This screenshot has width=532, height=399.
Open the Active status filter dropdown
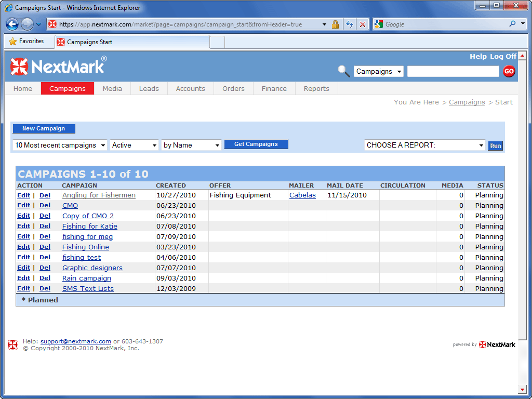point(134,145)
